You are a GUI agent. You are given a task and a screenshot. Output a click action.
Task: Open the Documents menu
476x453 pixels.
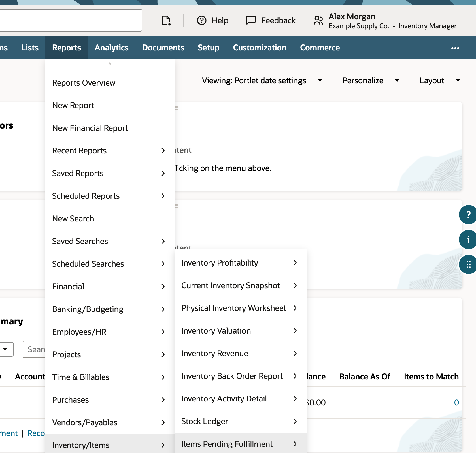163,48
